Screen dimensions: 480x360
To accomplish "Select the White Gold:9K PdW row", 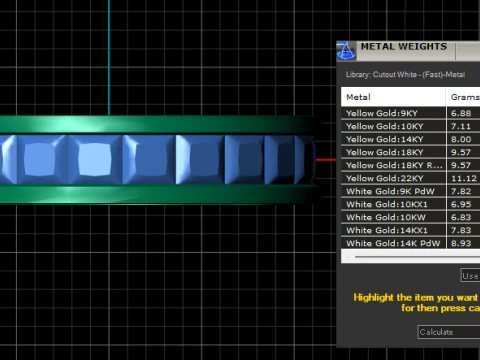I will pyautogui.click(x=410, y=191).
